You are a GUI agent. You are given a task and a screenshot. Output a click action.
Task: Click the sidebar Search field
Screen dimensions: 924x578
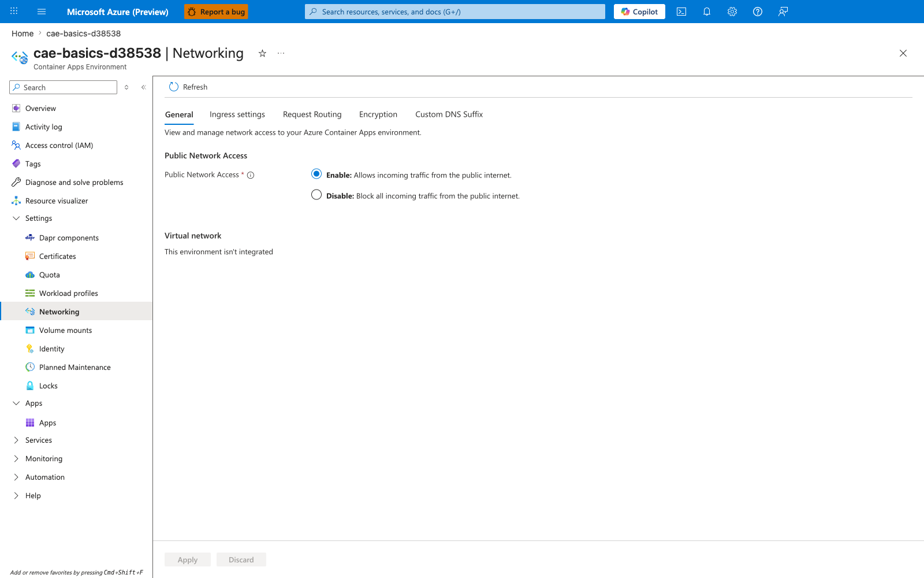pos(64,87)
